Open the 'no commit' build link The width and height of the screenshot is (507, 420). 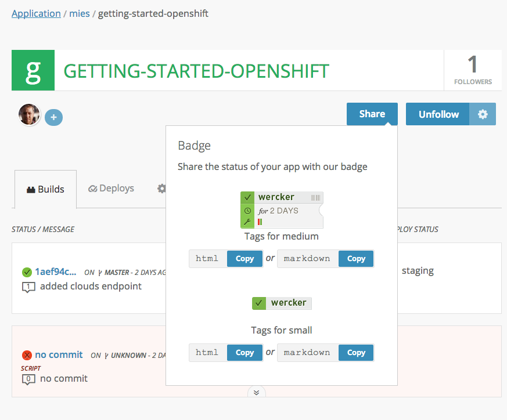point(59,355)
